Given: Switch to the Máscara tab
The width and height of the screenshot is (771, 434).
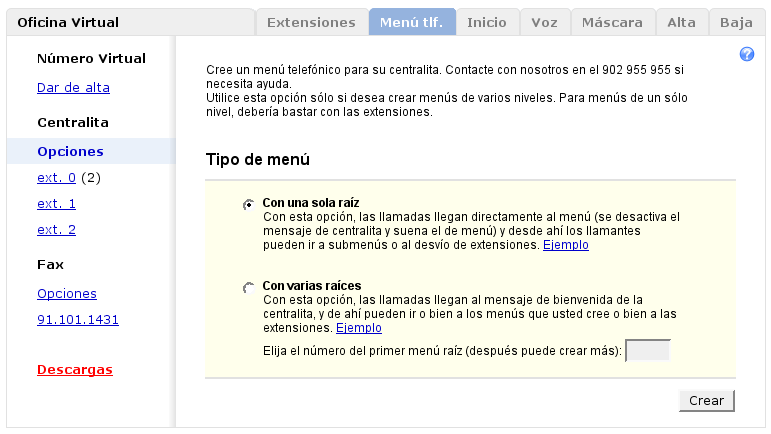Looking at the screenshot, I should click(612, 22).
